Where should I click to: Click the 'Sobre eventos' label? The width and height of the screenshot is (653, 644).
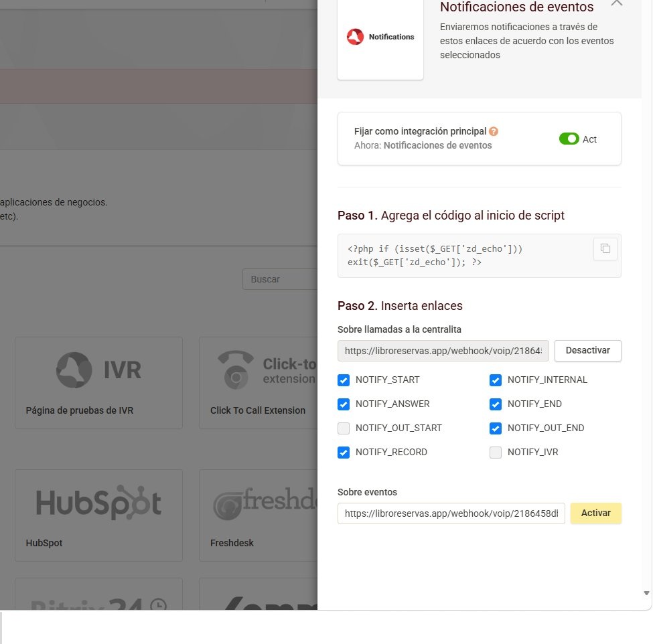click(367, 492)
